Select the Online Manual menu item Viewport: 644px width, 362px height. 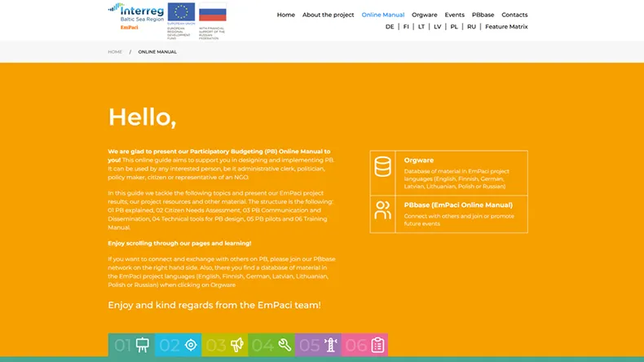382,15
